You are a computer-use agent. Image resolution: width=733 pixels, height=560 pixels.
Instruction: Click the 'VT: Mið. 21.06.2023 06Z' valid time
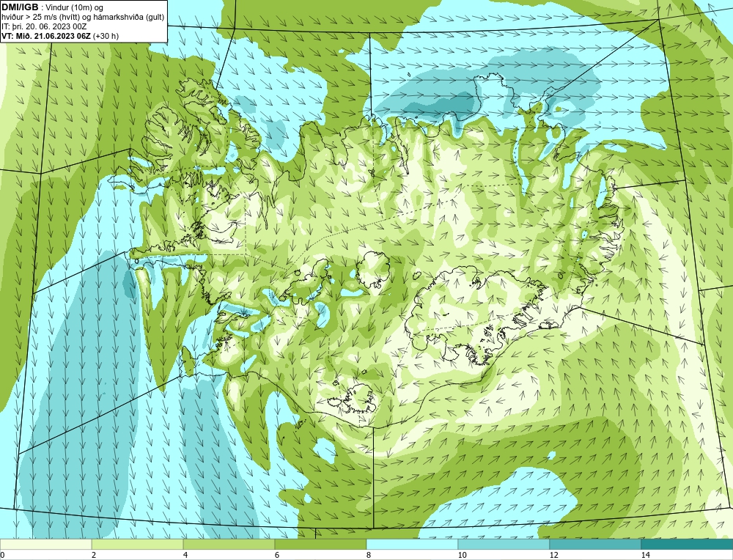coord(46,36)
